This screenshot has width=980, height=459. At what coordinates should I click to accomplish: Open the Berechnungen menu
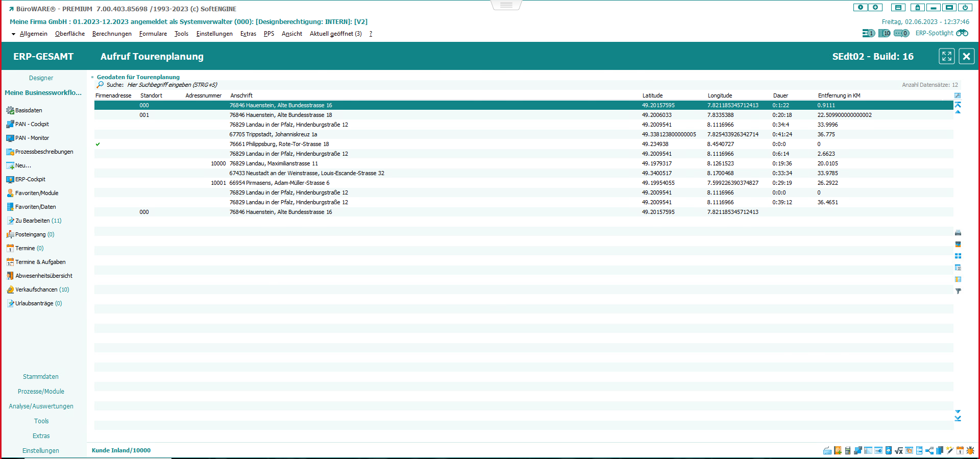(x=112, y=34)
